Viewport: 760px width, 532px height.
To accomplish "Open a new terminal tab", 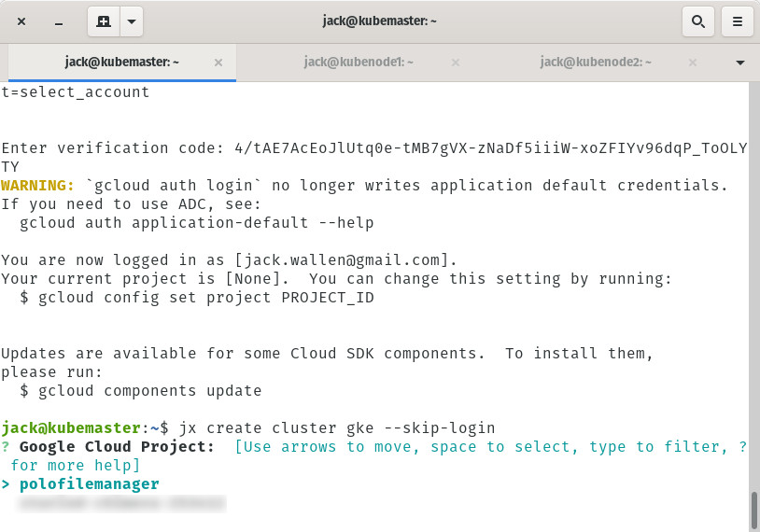I will click(x=104, y=21).
